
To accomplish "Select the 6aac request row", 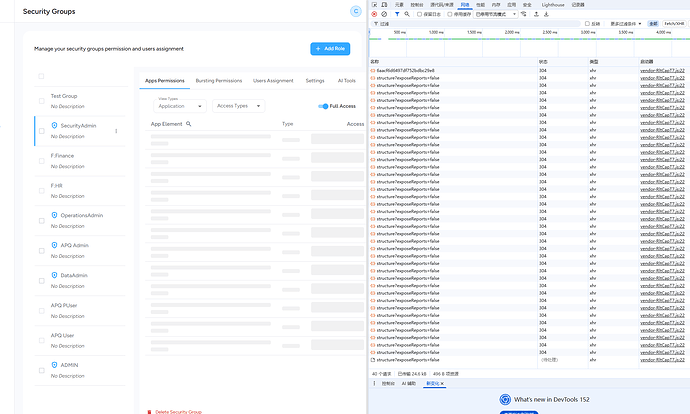I will pos(529,70).
